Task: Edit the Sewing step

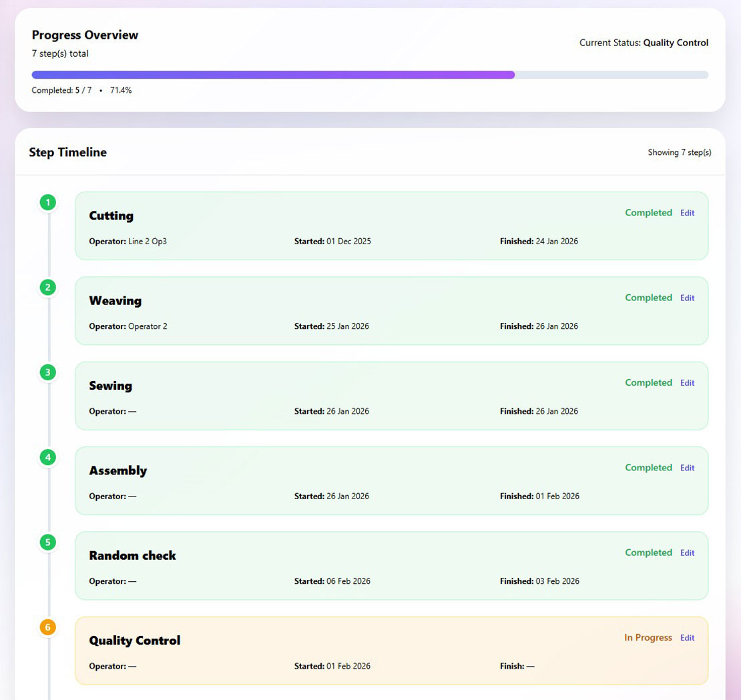Action: pyautogui.click(x=687, y=383)
